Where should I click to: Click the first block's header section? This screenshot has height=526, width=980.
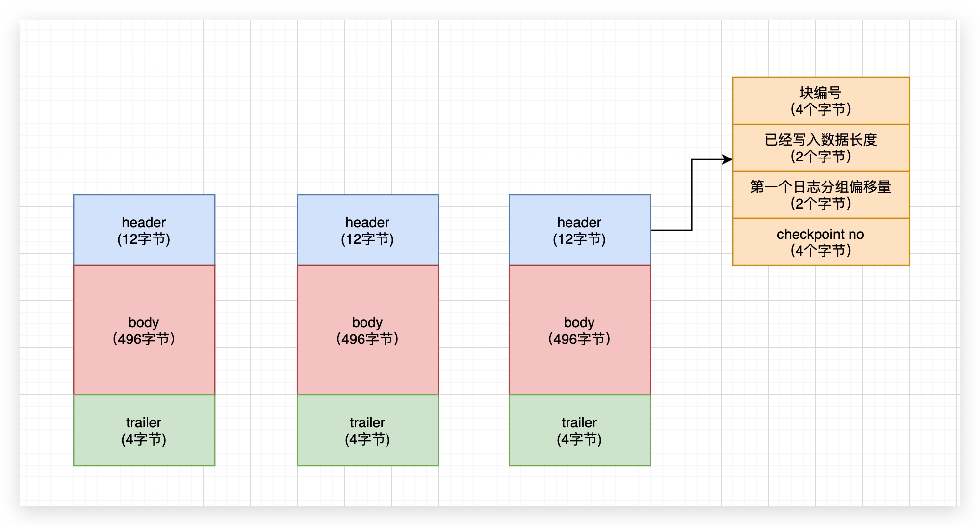144,230
